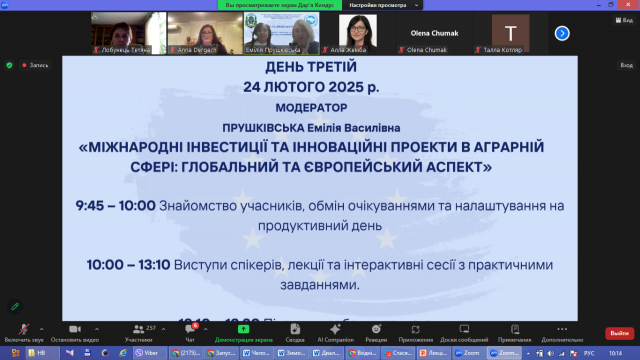Open the Реакции reactions menu
The image size is (640, 360).
376,333
